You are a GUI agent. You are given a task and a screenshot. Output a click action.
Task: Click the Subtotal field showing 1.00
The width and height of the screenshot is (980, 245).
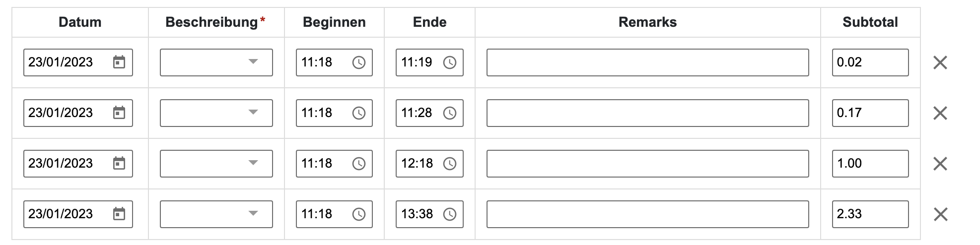pos(870,164)
